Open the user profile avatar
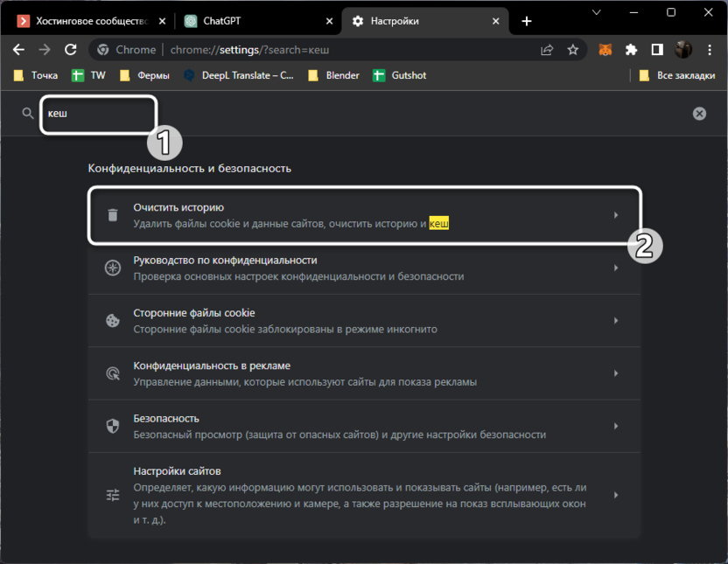Image resolution: width=728 pixels, height=564 pixels. pyautogui.click(x=683, y=50)
